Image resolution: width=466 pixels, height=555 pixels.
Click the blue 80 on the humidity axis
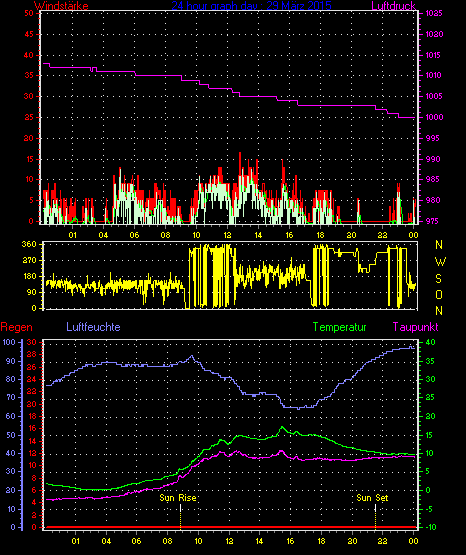tap(11, 379)
